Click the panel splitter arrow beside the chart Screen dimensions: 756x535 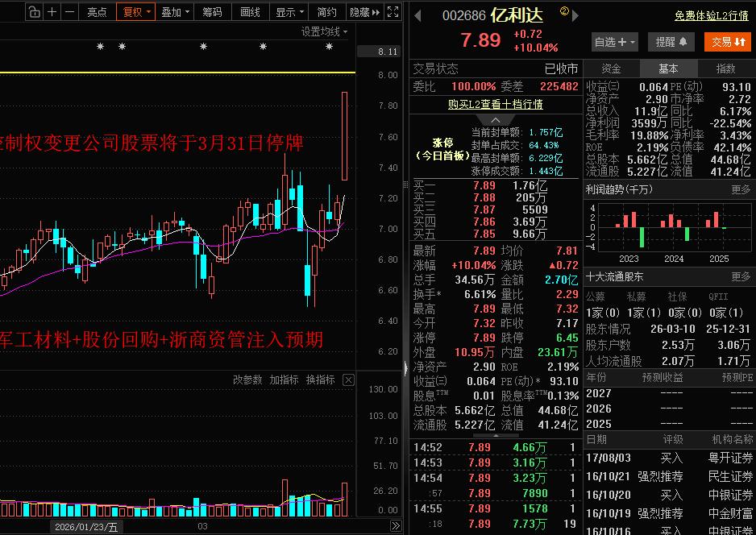pyautogui.click(x=406, y=368)
